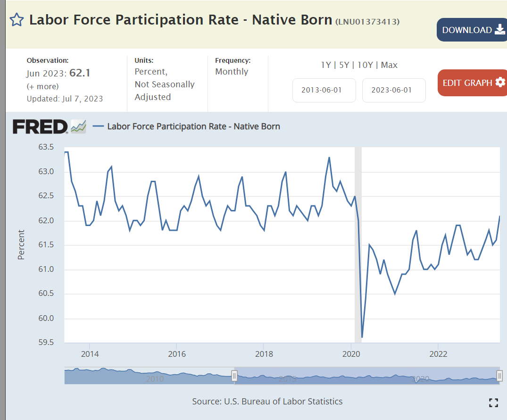
Task: Click the blue legend line marker
Action: pos(98,126)
